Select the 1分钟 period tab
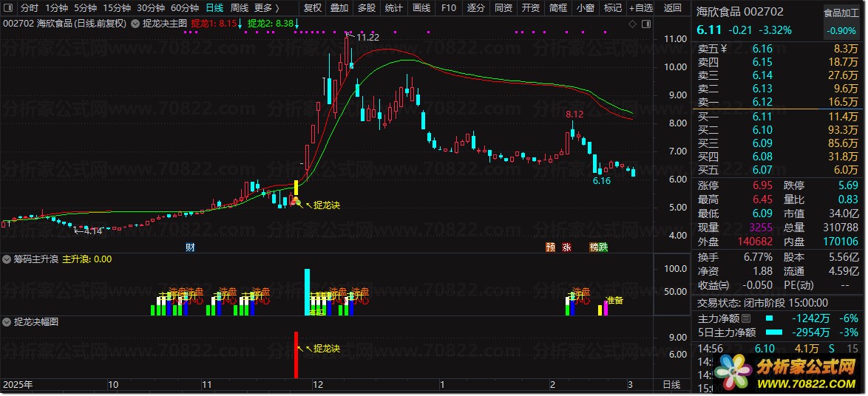 [56, 7]
